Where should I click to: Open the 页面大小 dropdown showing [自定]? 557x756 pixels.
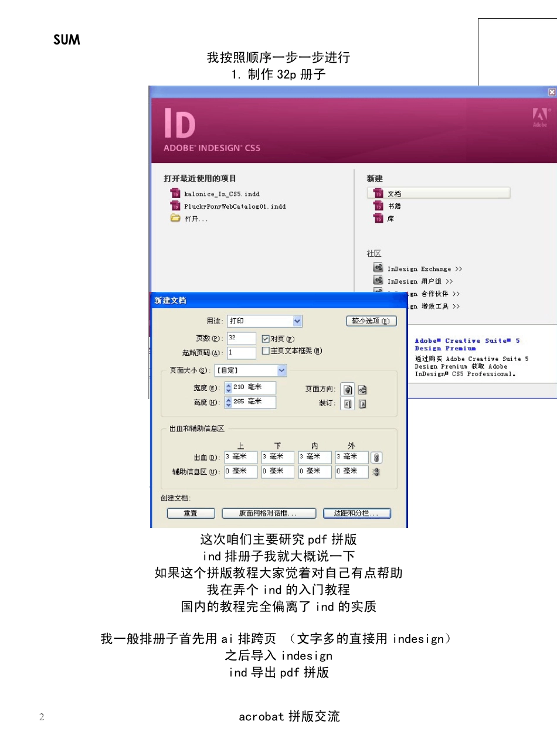pos(250,370)
